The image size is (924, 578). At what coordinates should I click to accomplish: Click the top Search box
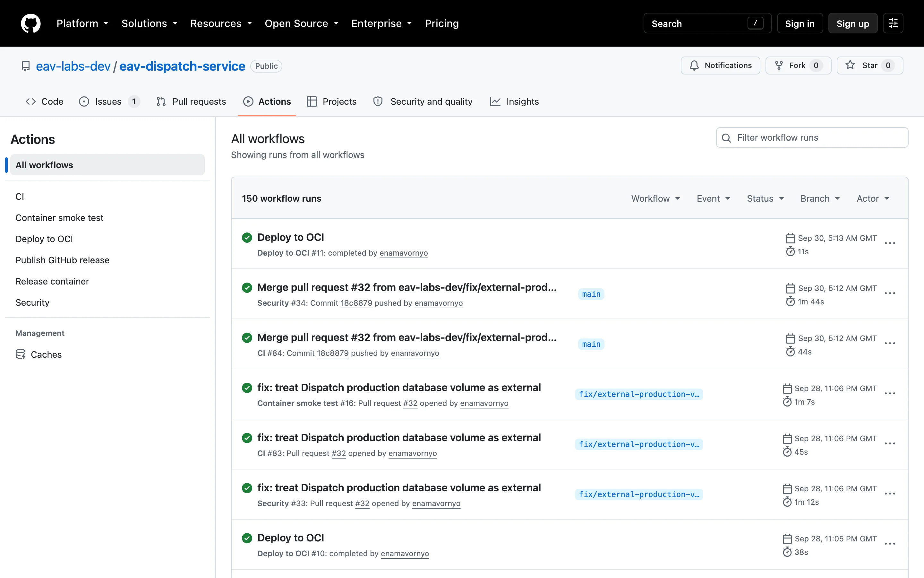[707, 23]
